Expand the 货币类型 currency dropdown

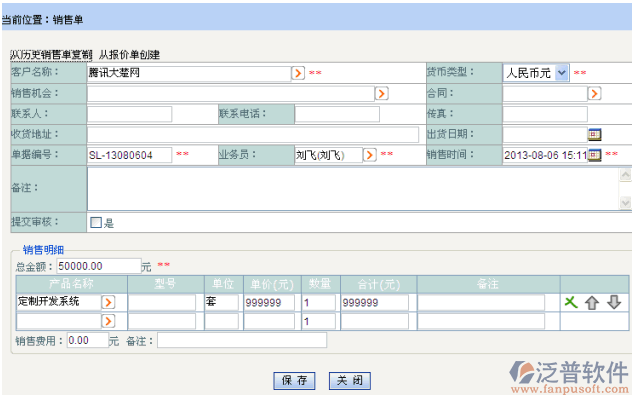(x=561, y=73)
